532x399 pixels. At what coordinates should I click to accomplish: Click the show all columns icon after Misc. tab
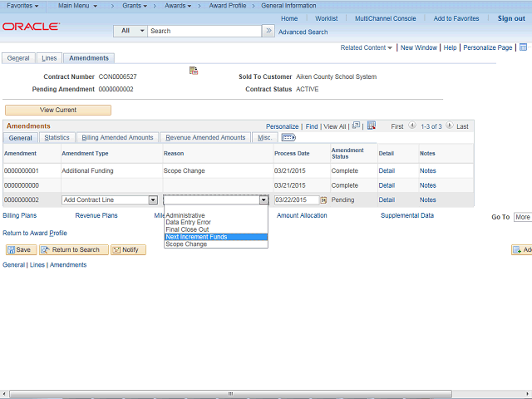coord(288,137)
